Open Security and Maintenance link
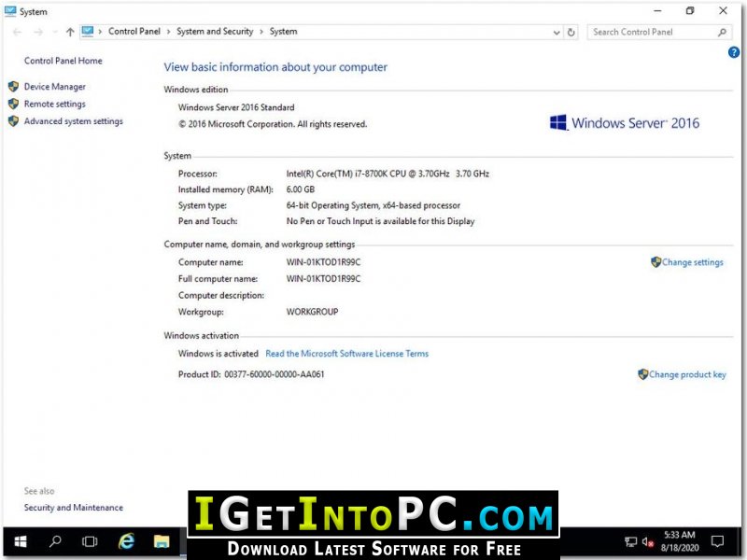Screen dimensions: 747x560 tap(74, 508)
